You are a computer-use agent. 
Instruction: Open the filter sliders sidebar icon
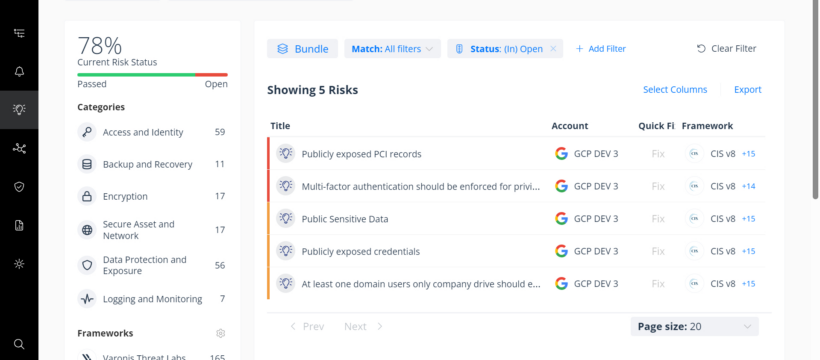19,33
